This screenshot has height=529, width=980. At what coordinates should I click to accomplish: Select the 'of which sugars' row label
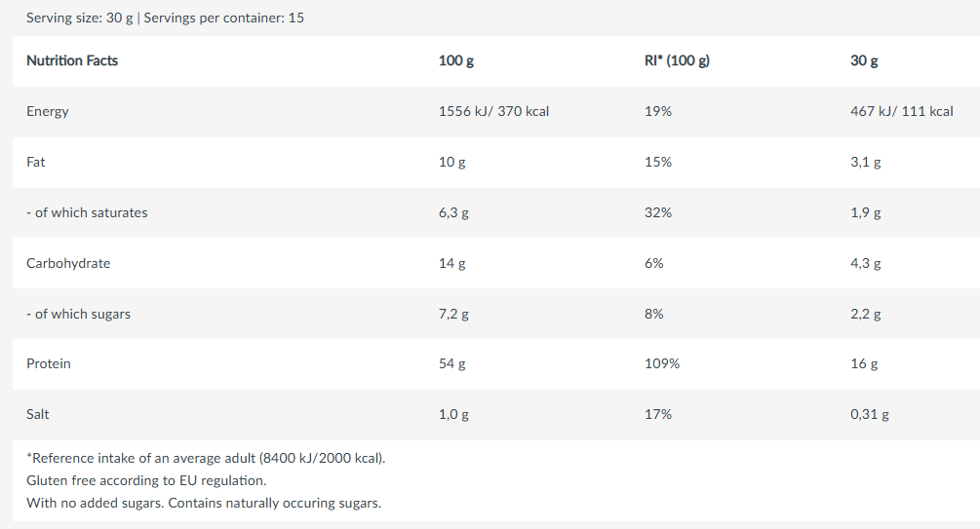(x=78, y=314)
